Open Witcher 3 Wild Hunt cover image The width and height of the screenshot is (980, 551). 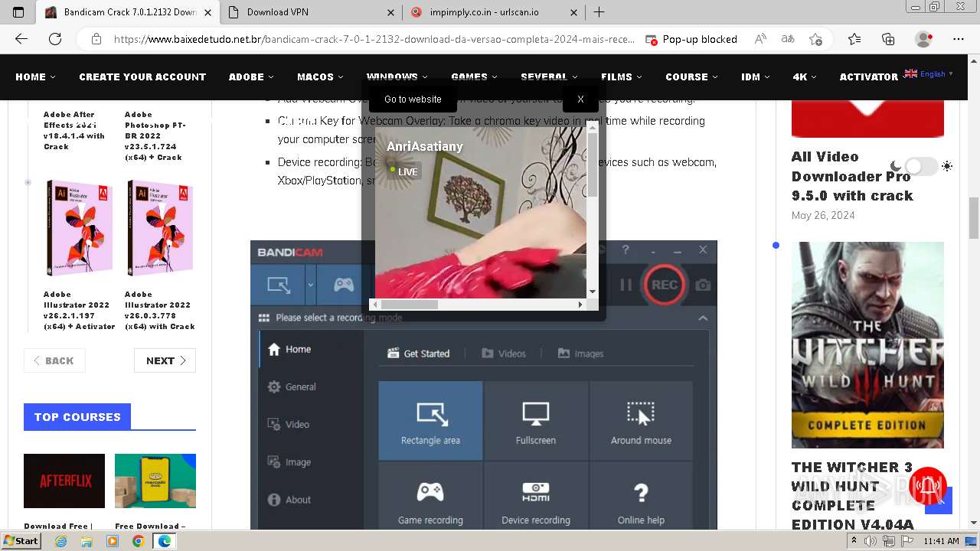coord(867,345)
